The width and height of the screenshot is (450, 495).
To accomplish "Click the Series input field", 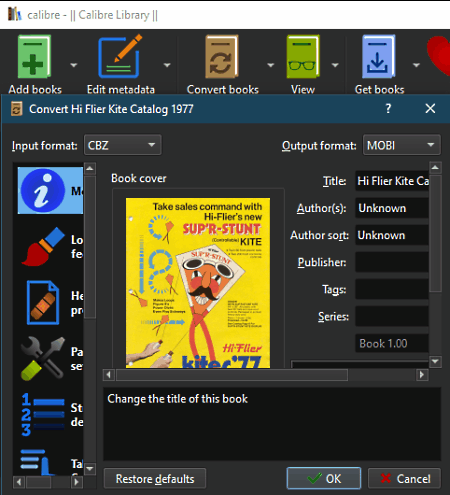I will [x=392, y=316].
